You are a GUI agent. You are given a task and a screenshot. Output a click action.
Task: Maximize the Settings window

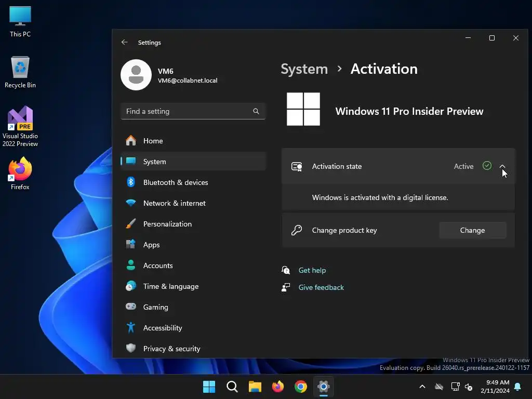(x=492, y=38)
